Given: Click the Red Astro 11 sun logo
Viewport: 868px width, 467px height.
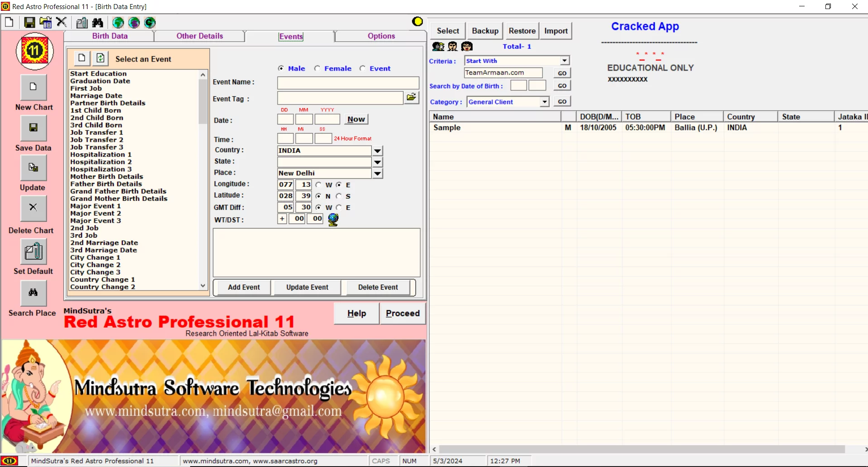Looking at the screenshot, I should [x=34, y=51].
